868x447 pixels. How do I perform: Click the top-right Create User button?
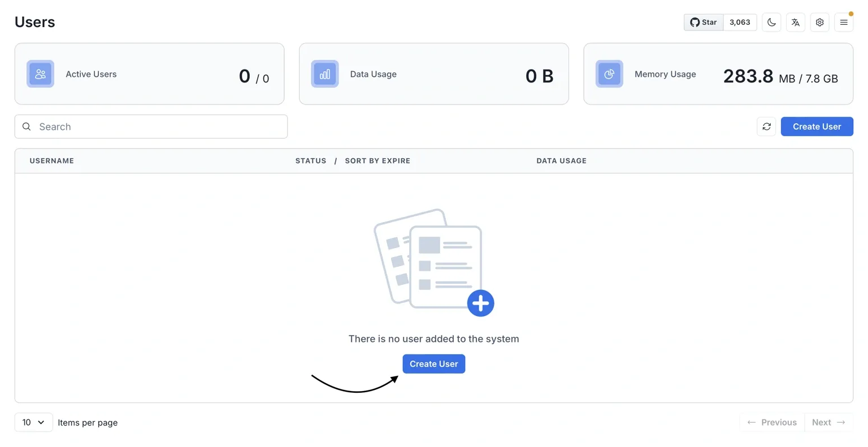coord(817,127)
